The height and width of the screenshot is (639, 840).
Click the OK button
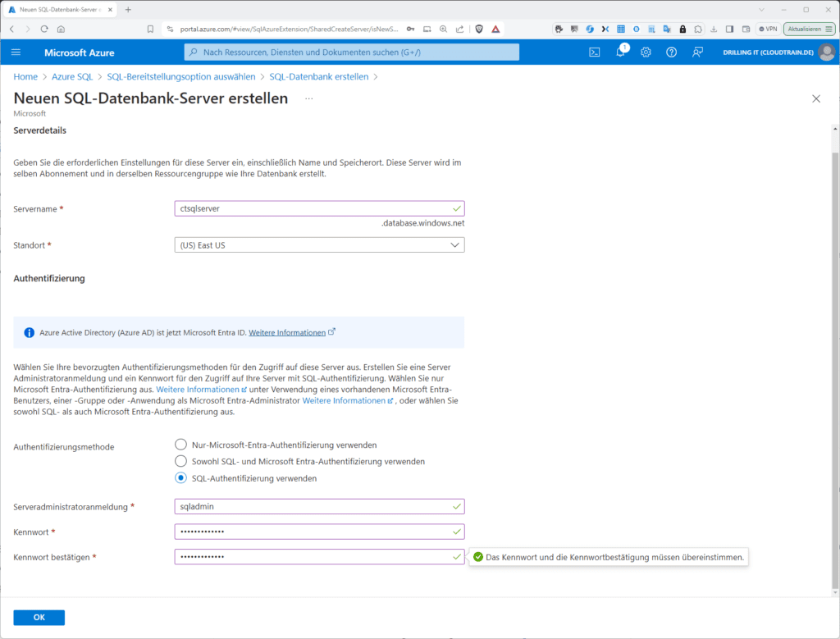[39, 618]
